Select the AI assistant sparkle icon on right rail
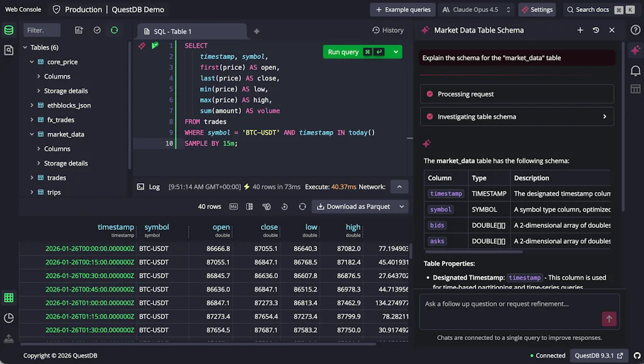The width and height of the screenshot is (644, 364). [x=635, y=49]
